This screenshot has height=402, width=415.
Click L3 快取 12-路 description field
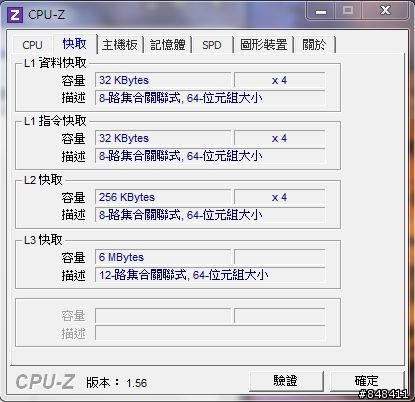(x=210, y=275)
